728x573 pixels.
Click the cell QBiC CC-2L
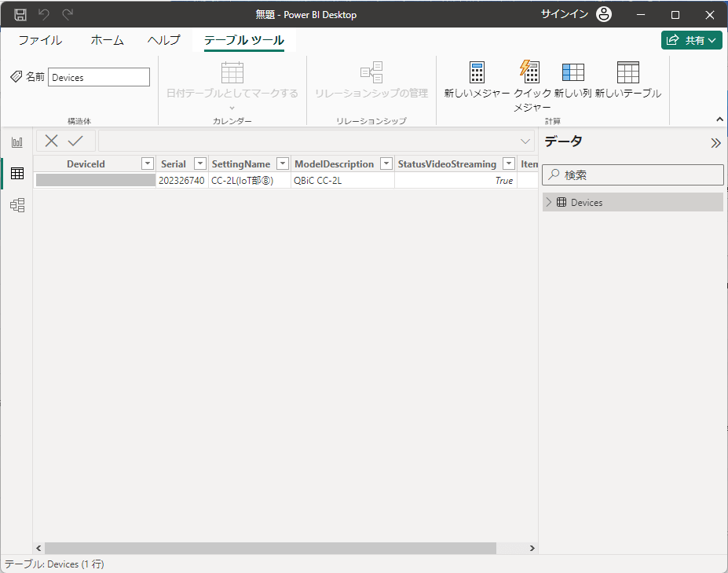[342, 180]
